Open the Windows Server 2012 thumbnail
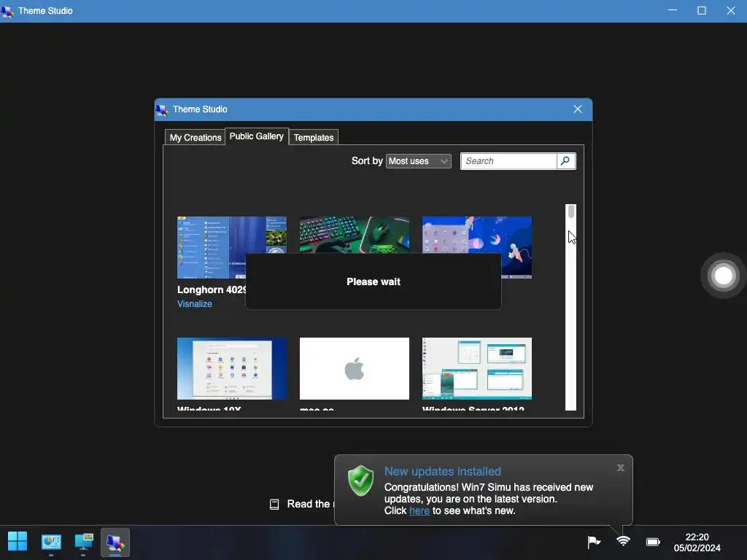This screenshot has width=747, height=560. click(x=477, y=368)
